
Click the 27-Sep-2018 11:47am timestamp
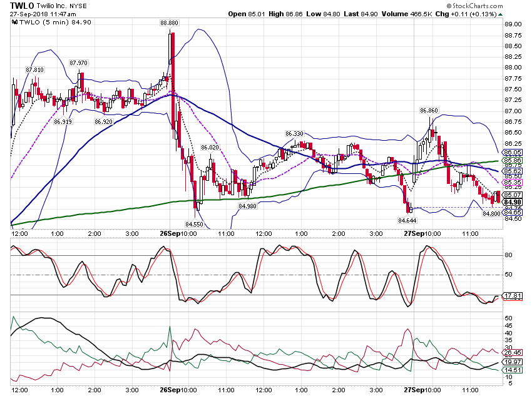(x=43, y=14)
